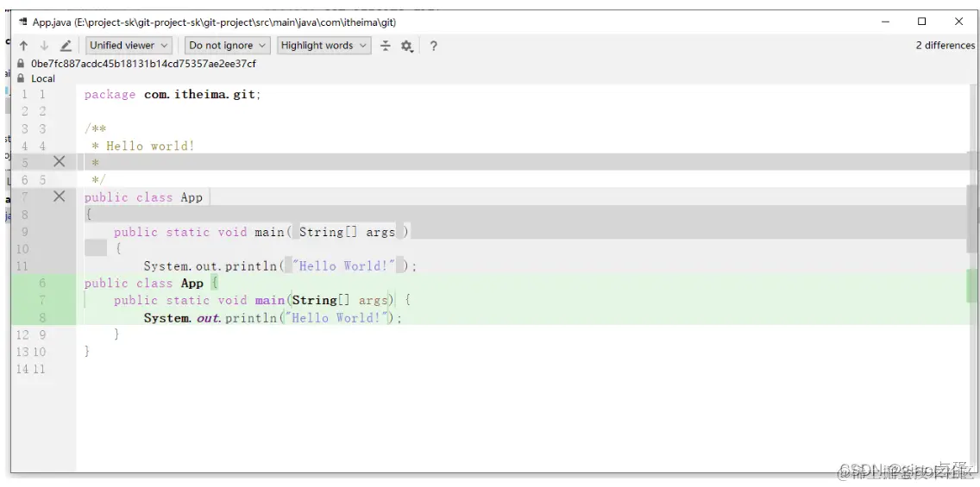Image resolution: width=980 pixels, height=487 pixels.
Task: Revert change at line 7 with X
Action: [59, 197]
